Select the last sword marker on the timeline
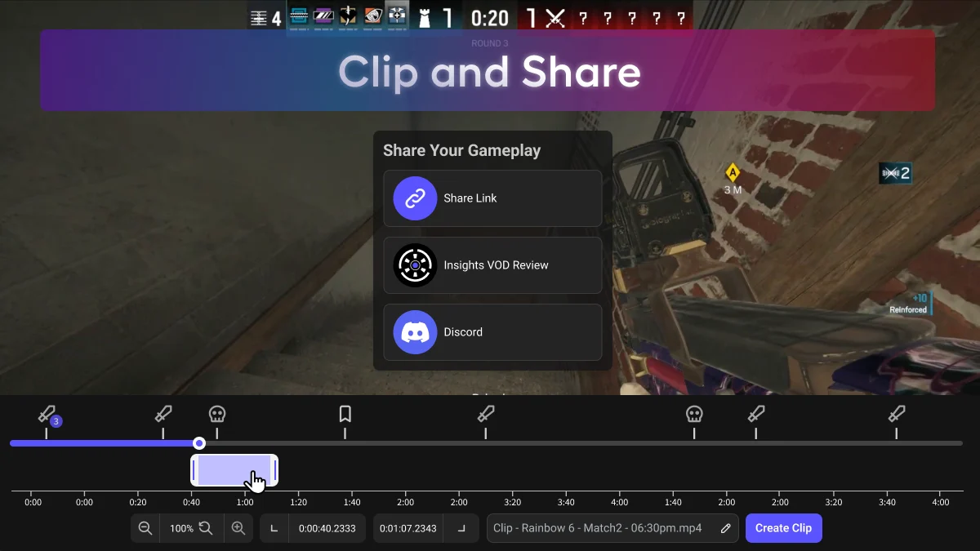 tap(897, 414)
